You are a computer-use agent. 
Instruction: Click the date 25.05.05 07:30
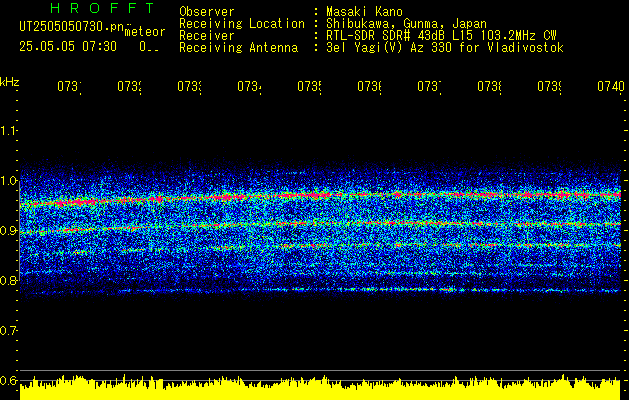(x=68, y=47)
